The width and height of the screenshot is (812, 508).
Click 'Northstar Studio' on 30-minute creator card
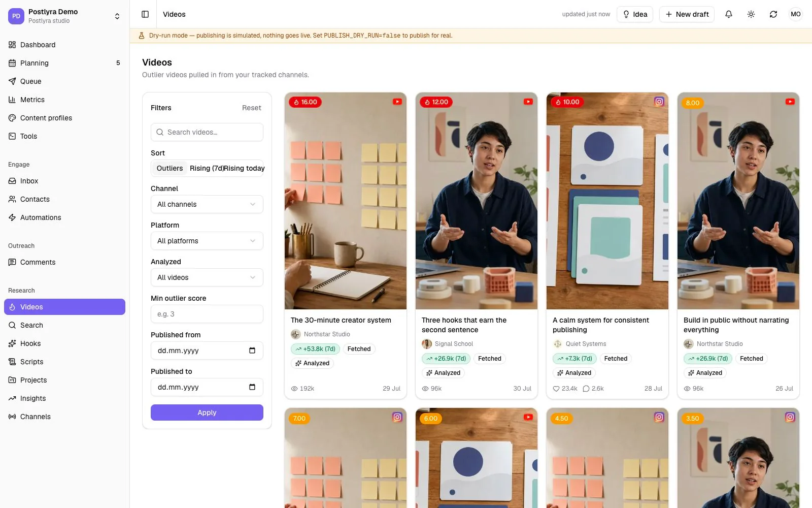(327, 334)
